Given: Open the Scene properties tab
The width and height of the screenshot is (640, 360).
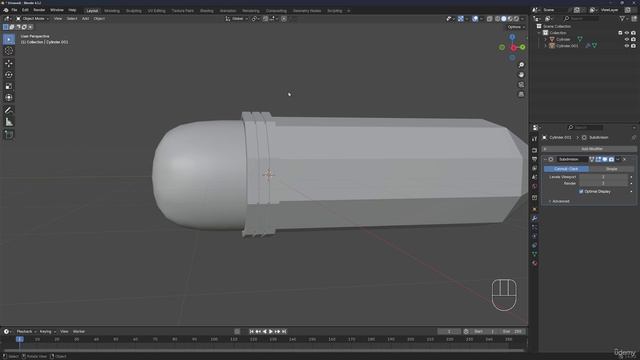Looking at the screenshot, I should click(534, 177).
